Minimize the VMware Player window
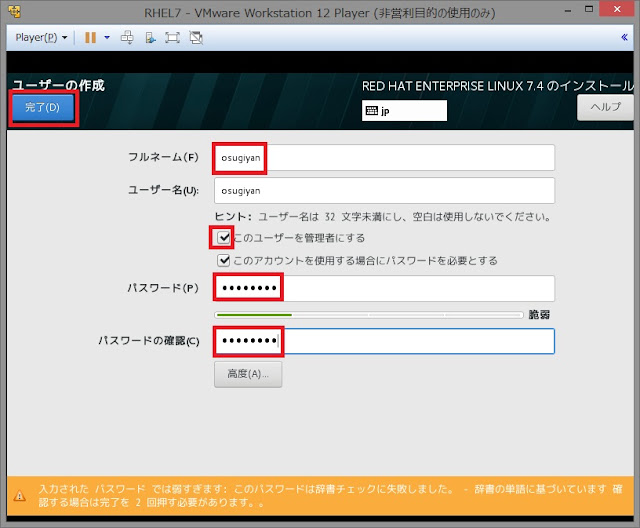640x528 pixels. [568, 11]
